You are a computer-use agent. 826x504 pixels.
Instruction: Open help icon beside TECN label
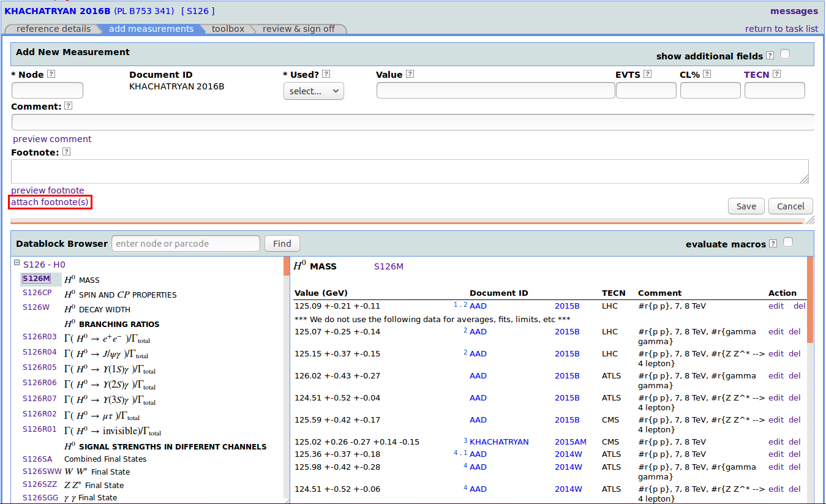(x=777, y=74)
